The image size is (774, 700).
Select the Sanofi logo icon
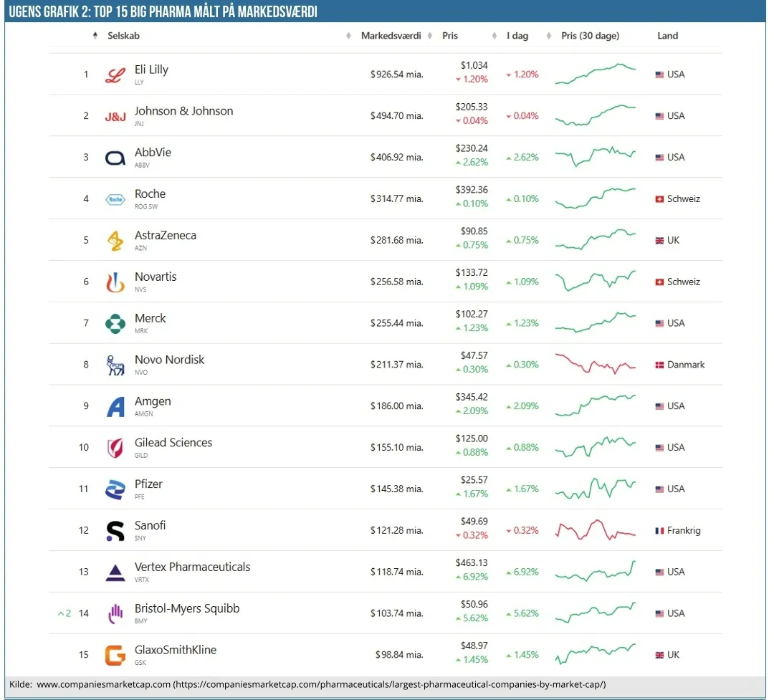(x=115, y=531)
